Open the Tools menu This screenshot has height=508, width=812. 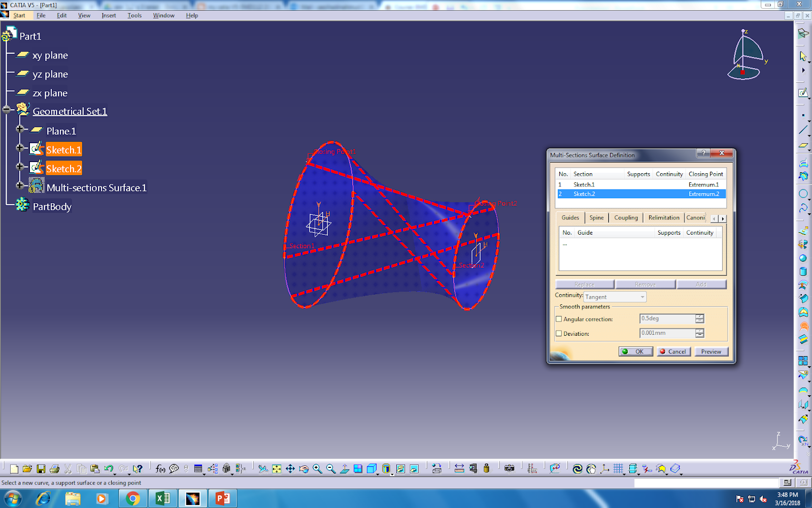click(134, 15)
